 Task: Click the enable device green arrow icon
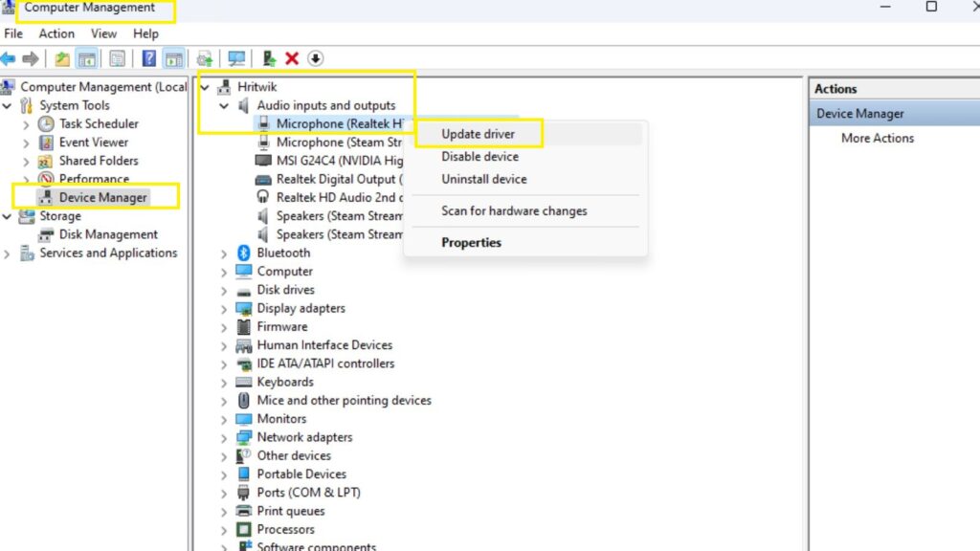point(269,58)
